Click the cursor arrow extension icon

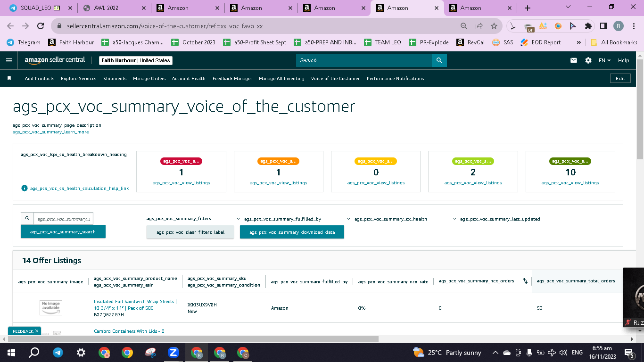tap(573, 26)
